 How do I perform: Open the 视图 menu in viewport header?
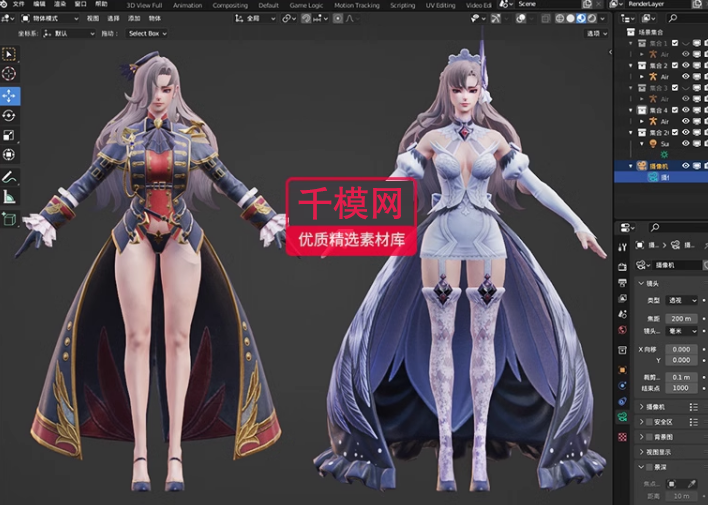(93, 19)
